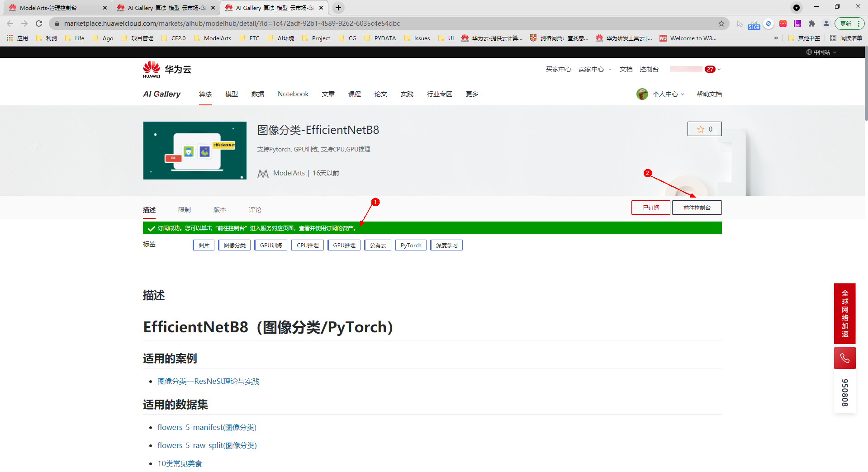The width and height of the screenshot is (868, 472).
Task: Open the PYDATA bookmark folder
Action: [380, 38]
